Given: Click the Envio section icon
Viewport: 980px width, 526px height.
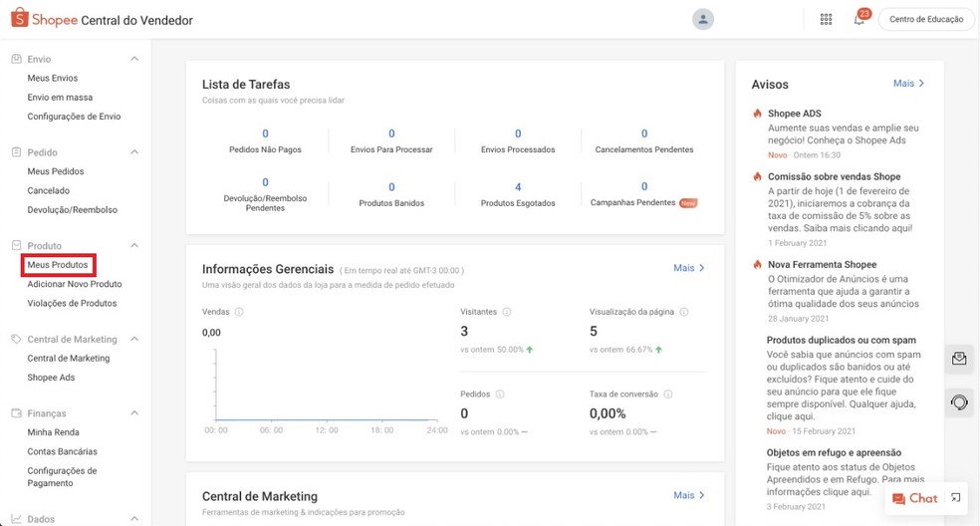Looking at the screenshot, I should coord(16,59).
